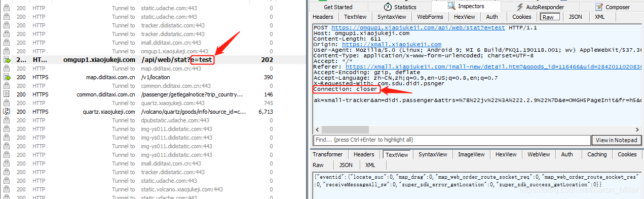This screenshot has height=199, width=644.
Task: Open response HexView inspector tab
Action: [506, 154]
